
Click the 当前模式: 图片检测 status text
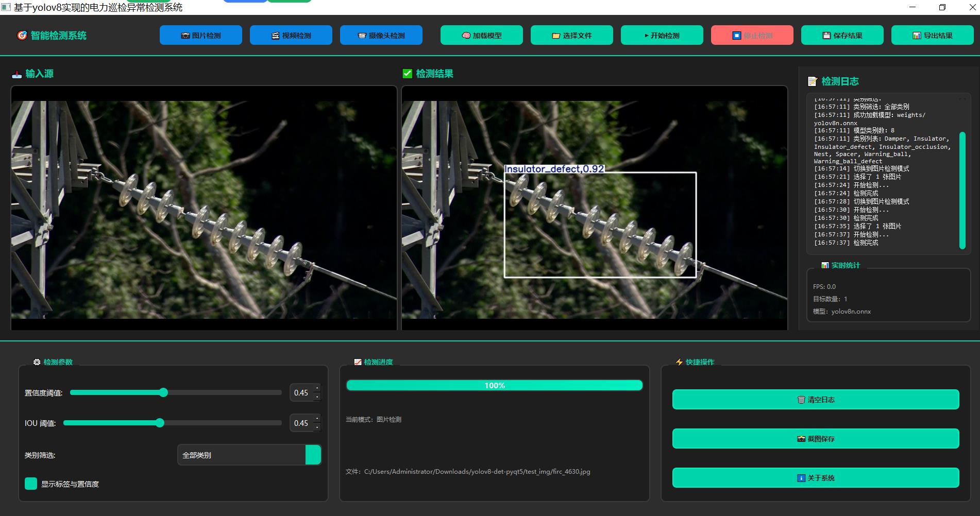pyautogui.click(x=374, y=420)
